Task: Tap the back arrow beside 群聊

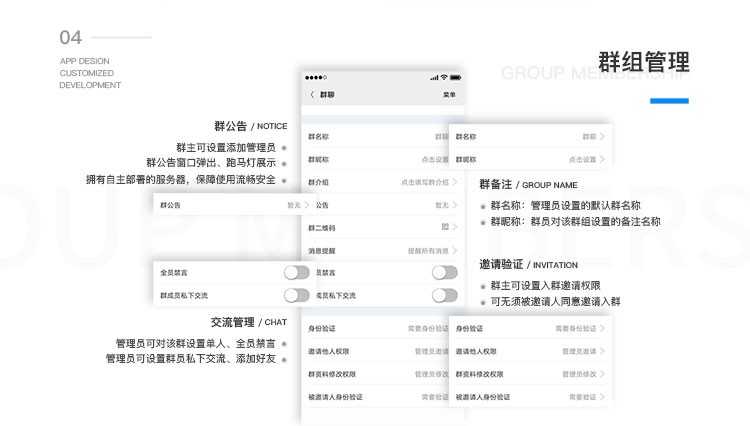Action: (312, 95)
